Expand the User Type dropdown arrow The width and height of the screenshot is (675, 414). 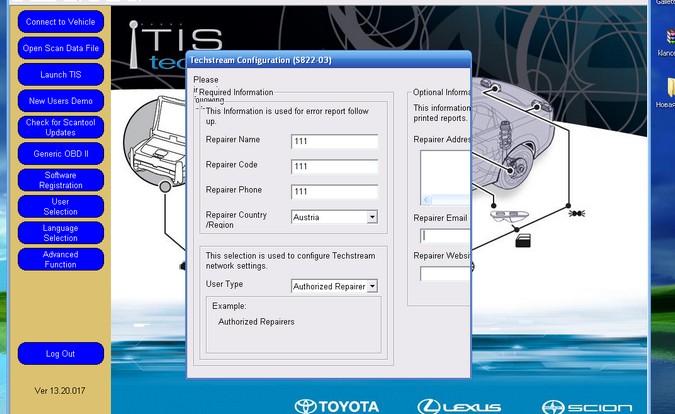tap(372, 286)
